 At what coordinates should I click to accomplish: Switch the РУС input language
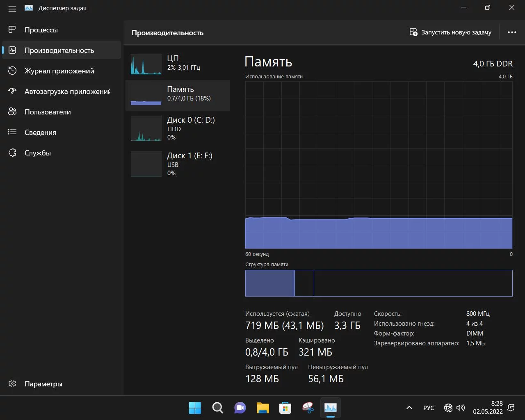coord(429,408)
